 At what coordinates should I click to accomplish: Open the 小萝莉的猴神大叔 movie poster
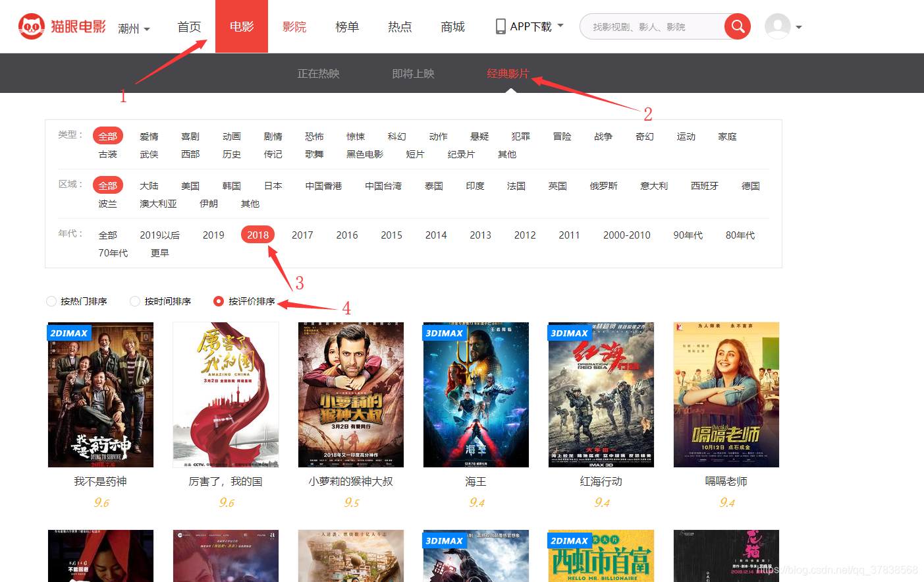click(351, 395)
